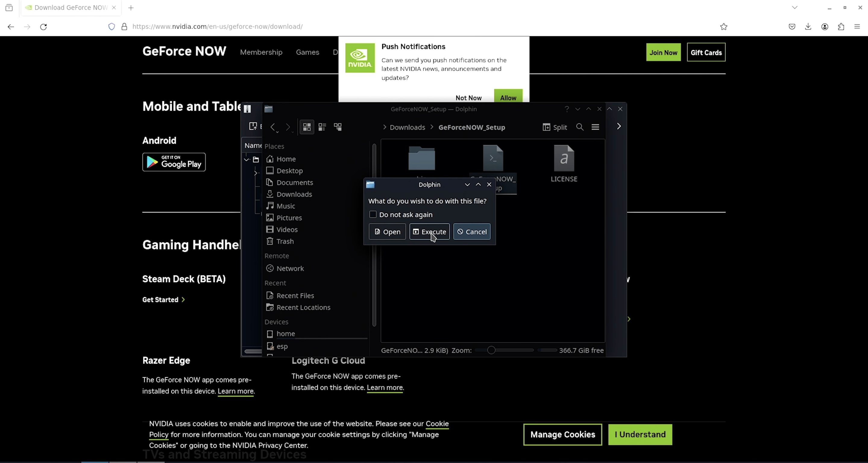Image resolution: width=868 pixels, height=463 pixels.
Task: Click the Downloads location in Dolphin sidebar
Action: coord(294,194)
